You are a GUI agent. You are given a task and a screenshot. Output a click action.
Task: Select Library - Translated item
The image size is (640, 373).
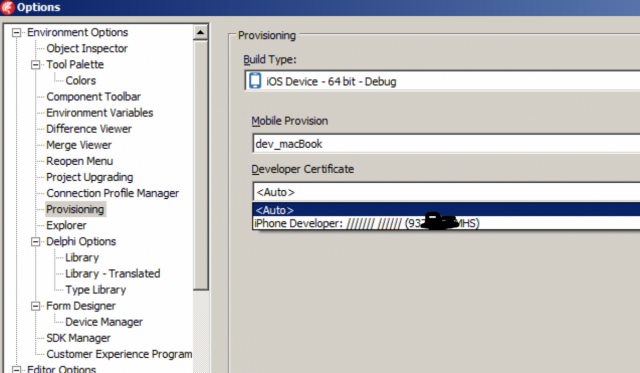(x=113, y=273)
